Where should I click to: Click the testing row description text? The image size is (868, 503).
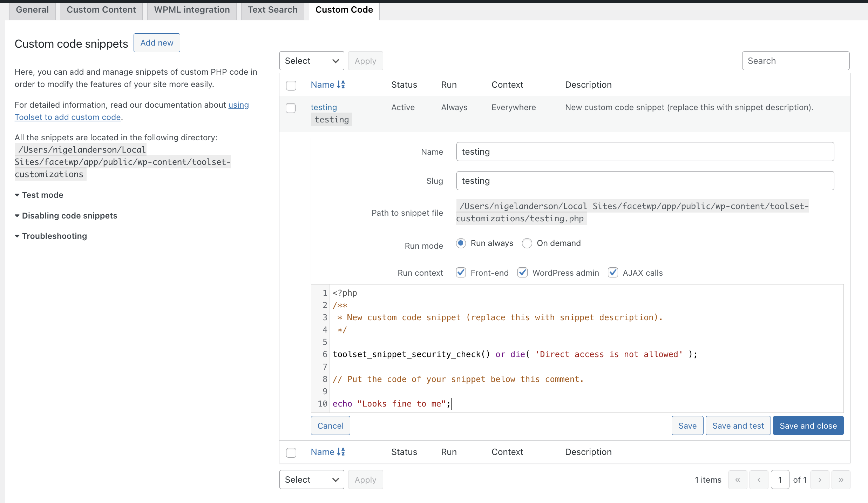pyautogui.click(x=689, y=107)
